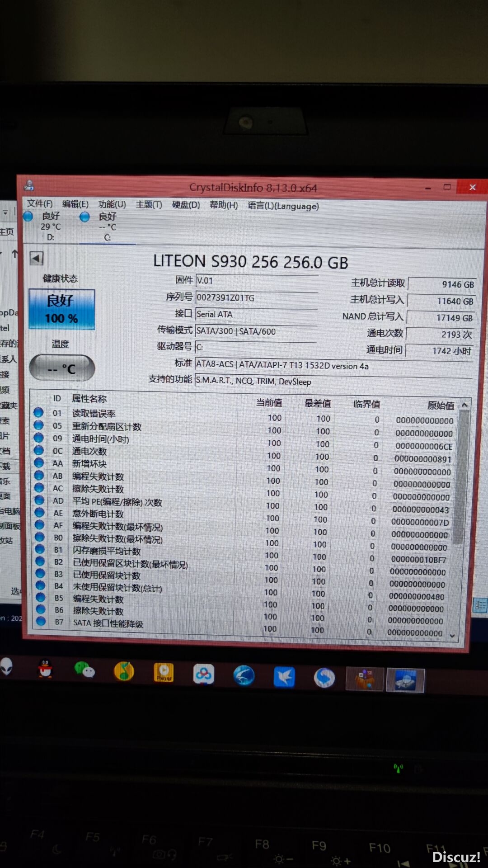Click the status circle for attribute 05
Viewport: 488px width, 868px height.
point(38,425)
